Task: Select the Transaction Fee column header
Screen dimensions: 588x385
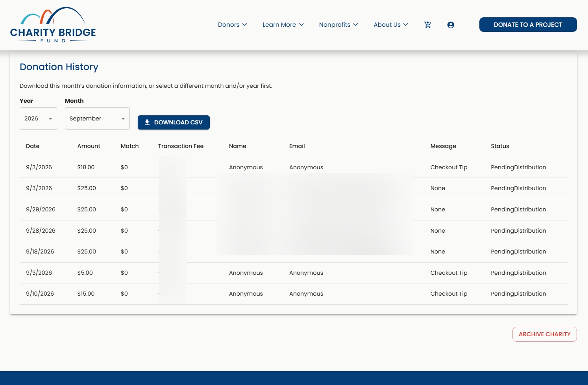Action: (x=181, y=146)
